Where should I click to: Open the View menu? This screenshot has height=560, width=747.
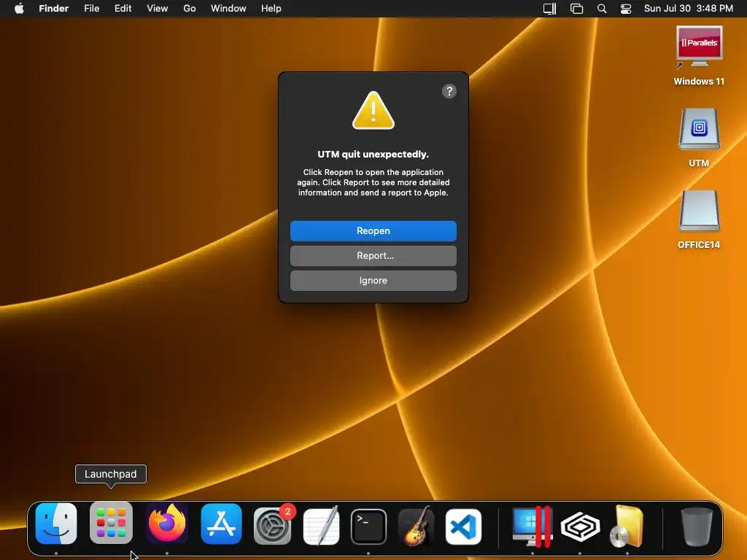158,9
